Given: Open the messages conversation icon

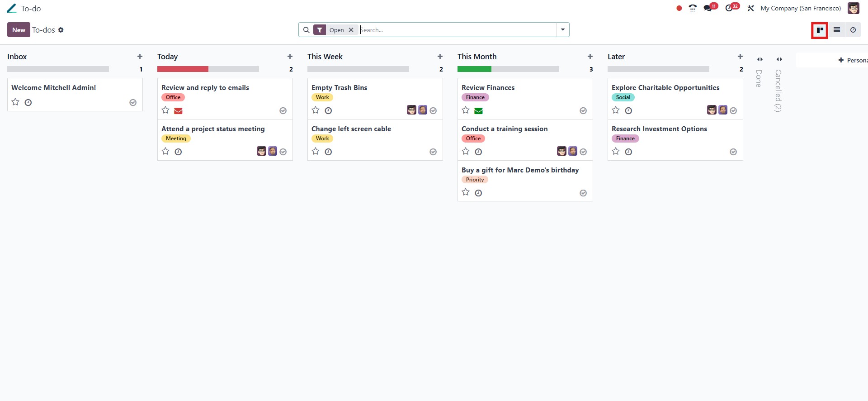Looking at the screenshot, I should point(708,8).
